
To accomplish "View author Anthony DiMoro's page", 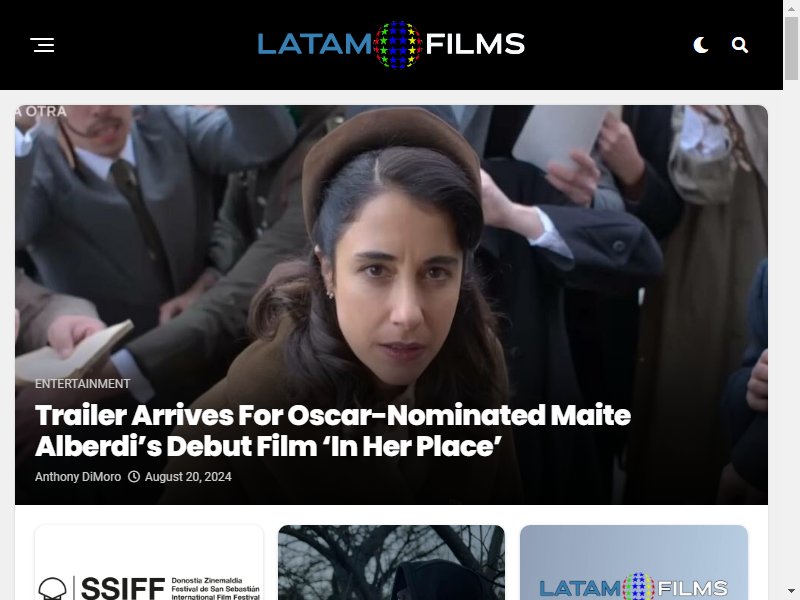I will tap(78, 477).
